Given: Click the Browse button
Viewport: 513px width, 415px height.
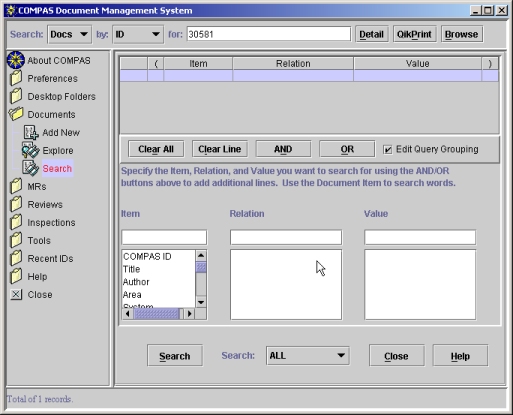Looking at the screenshot, I should 461,34.
